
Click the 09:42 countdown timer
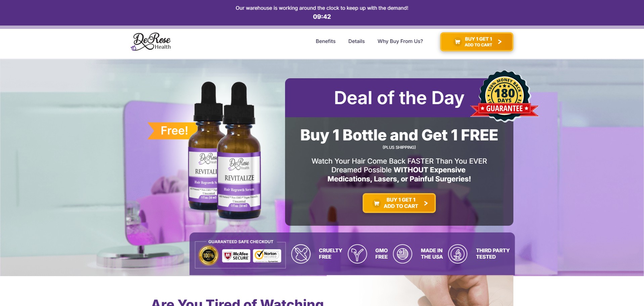click(322, 17)
